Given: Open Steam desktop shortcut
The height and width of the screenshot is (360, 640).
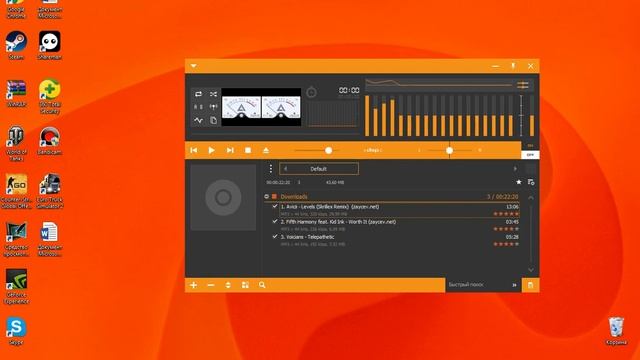Looking at the screenshot, I should [x=16, y=45].
